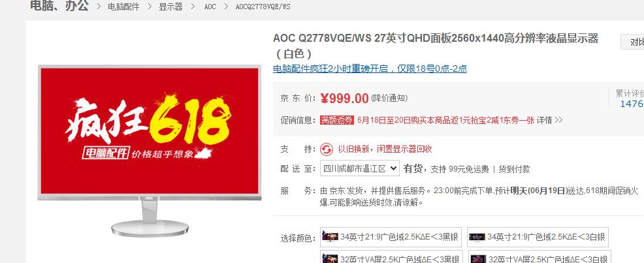644x263 pixels.
Task: Select 34英寸21:9 black-silver color option
Action: point(390,237)
